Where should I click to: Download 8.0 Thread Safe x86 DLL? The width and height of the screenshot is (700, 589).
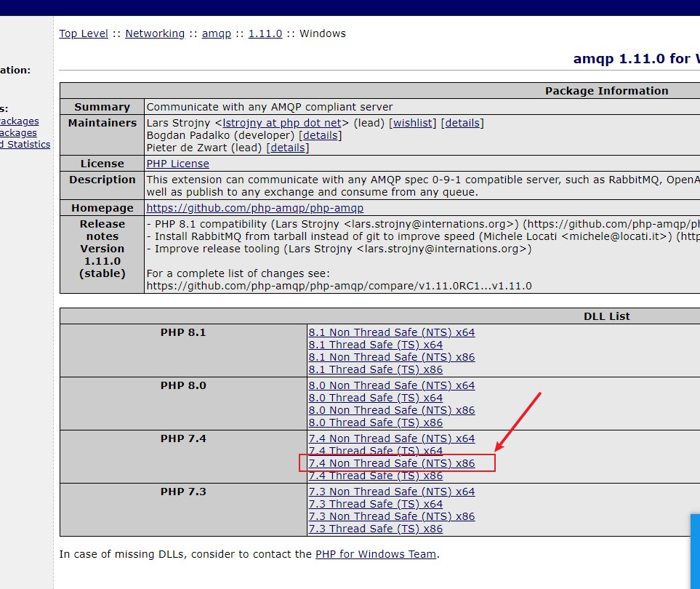tap(376, 422)
